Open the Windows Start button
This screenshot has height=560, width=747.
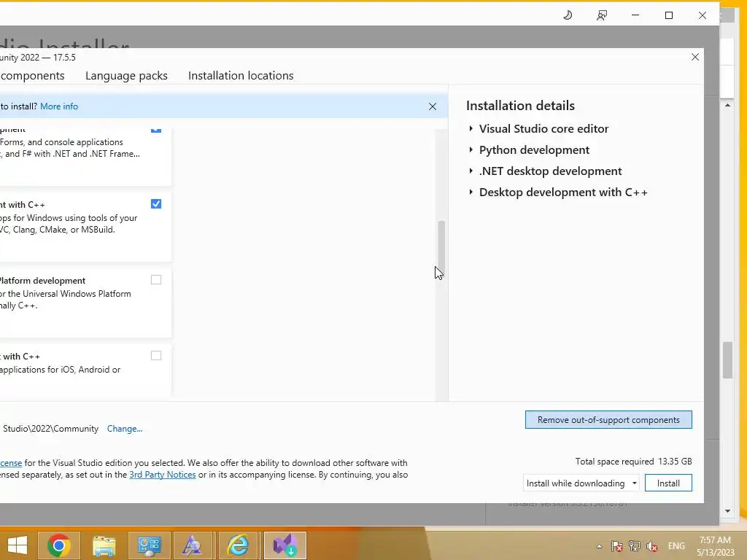[x=18, y=545]
